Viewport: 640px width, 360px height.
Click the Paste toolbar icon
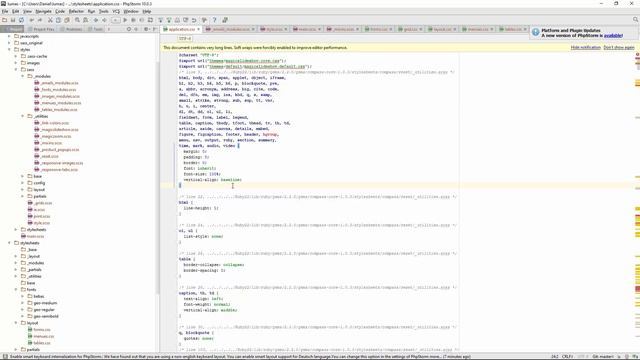(67, 20)
